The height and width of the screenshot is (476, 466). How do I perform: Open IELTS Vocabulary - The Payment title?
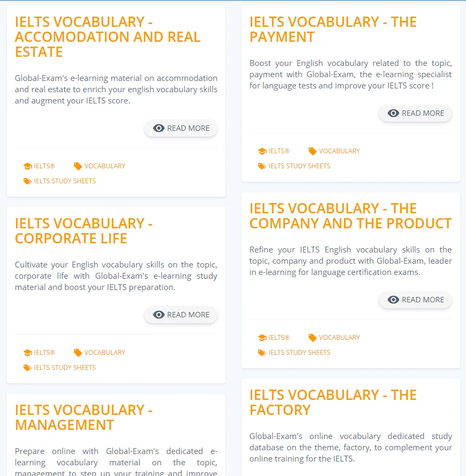pos(333,29)
